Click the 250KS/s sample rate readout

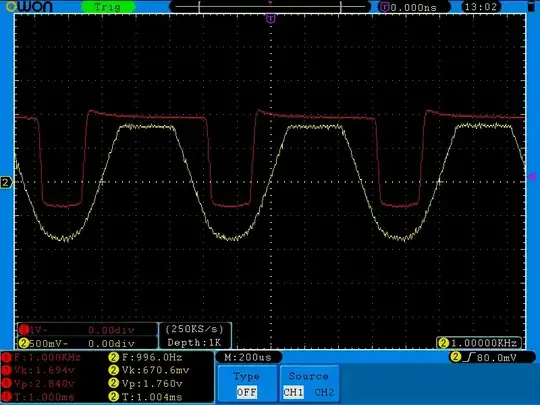(195, 329)
